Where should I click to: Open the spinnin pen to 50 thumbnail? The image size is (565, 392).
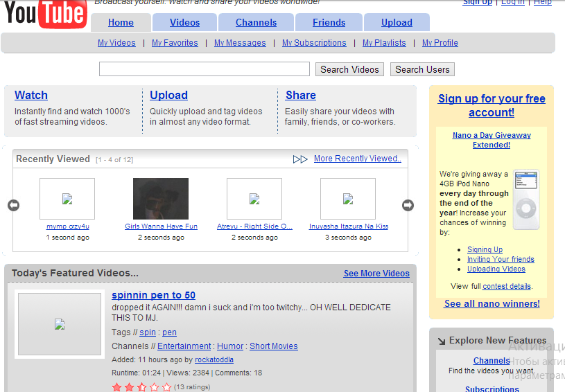tap(60, 324)
